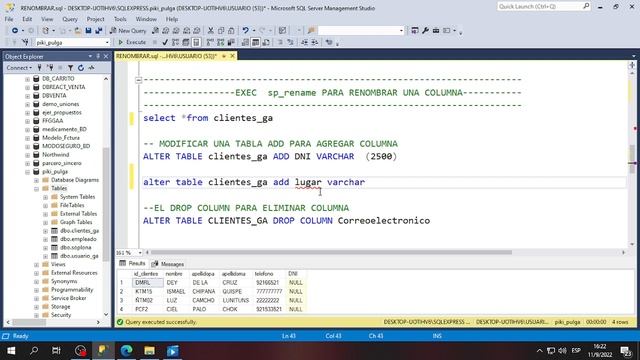Click the New Query toolbar button
This screenshot has width=640, height=360.
pyautogui.click(x=128, y=31)
